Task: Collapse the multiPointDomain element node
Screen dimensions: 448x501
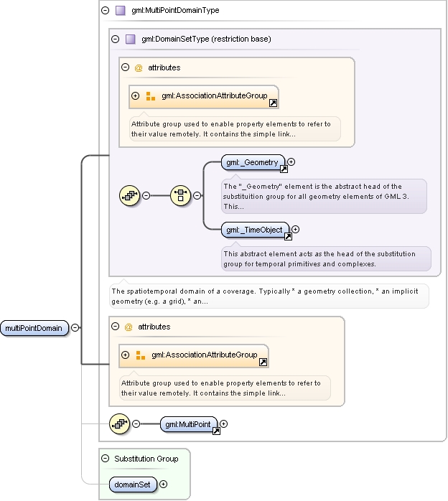Action: (x=75, y=327)
